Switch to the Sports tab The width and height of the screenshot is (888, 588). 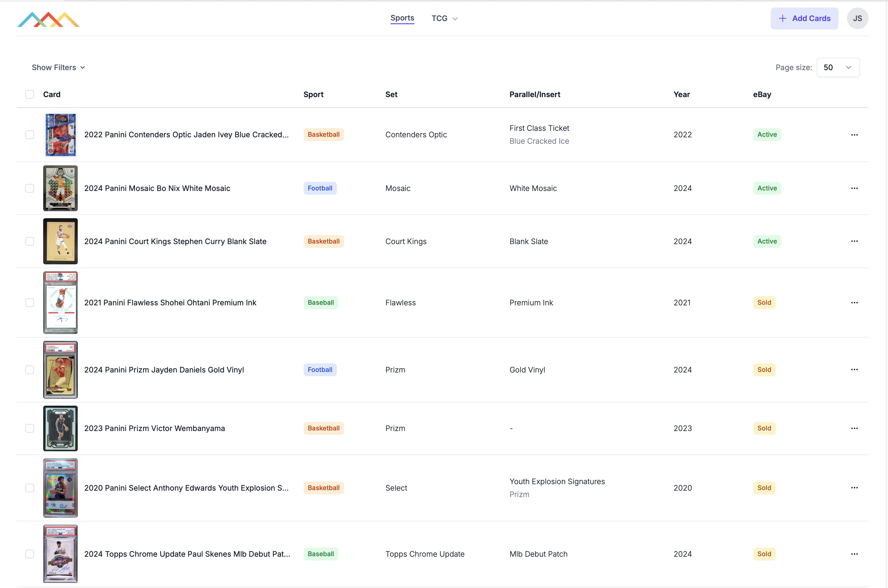click(402, 18)
